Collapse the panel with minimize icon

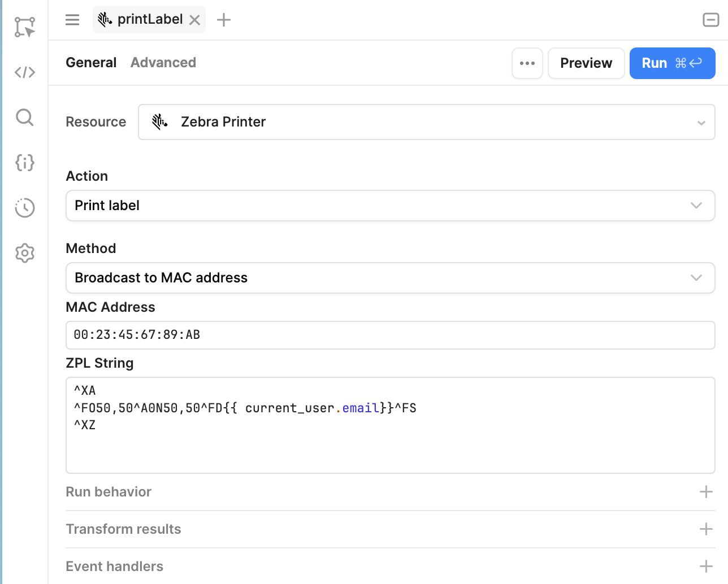point(710,20)
